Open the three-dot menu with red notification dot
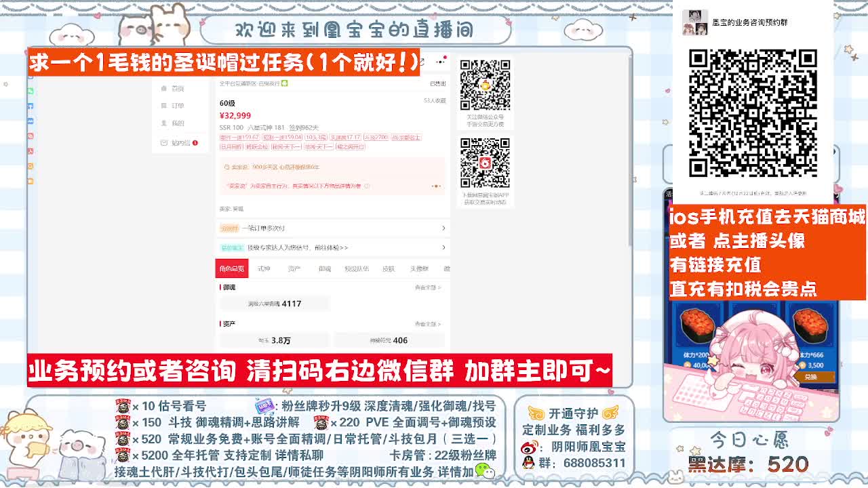The image size is (868, 488). tap(441, 61)
